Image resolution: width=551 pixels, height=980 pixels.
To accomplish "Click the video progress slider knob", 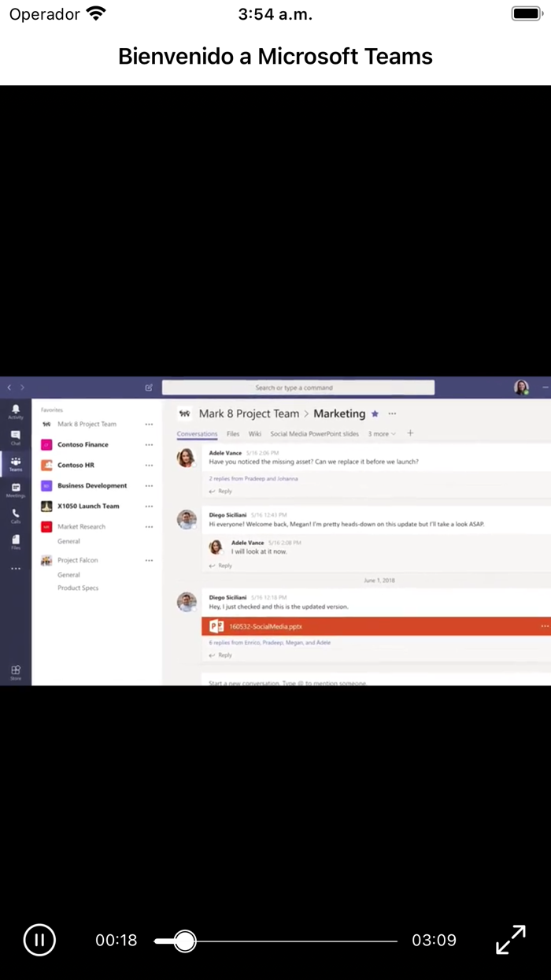I will coord(184,940).
